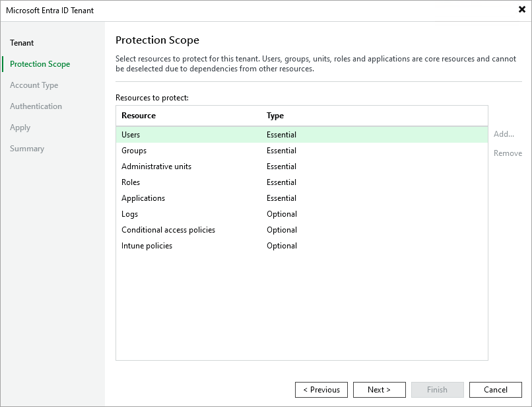Select the Users resource row
The image size is (532, 407).
(302, 135)
